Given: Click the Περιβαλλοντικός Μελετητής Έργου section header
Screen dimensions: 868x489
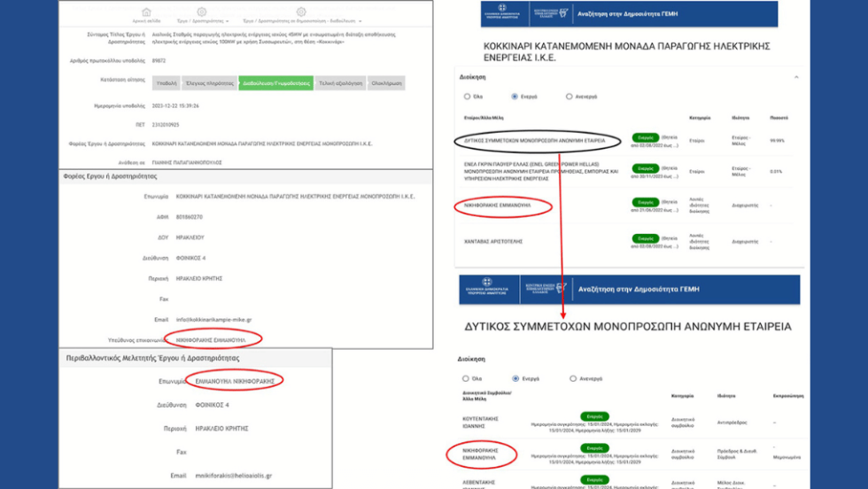Looking at the screenshot, I should click(152, 358).
